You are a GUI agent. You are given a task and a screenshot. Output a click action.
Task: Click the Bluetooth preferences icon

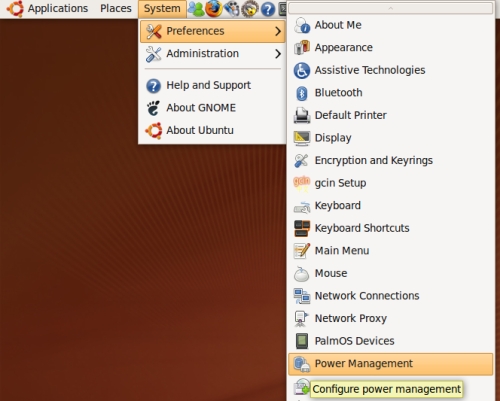(x=302, y=93)
